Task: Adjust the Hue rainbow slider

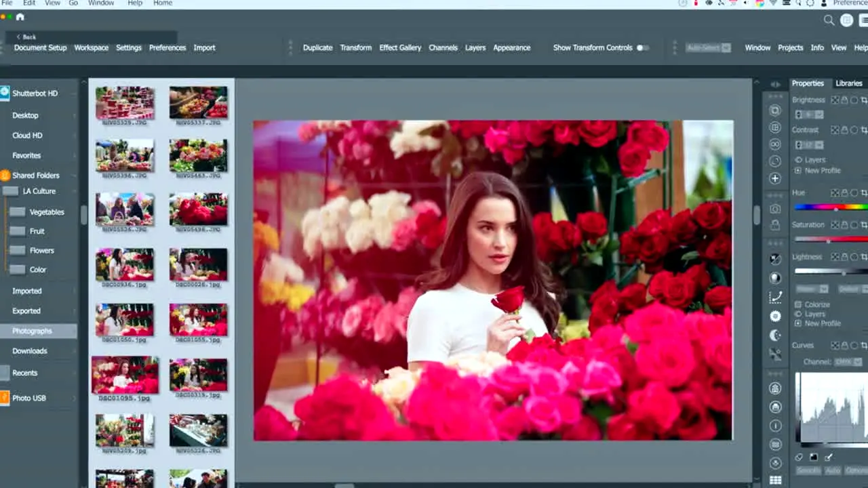Action: (x=831, y=207)
